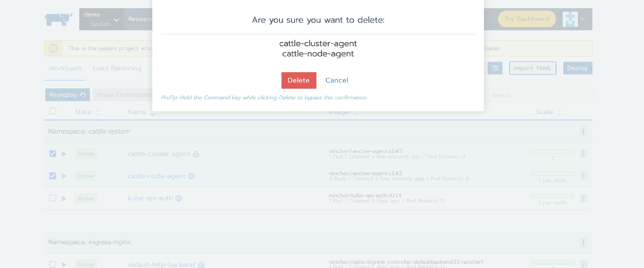Focus the Search input field
644x268 pixels.
coord(539,95)
